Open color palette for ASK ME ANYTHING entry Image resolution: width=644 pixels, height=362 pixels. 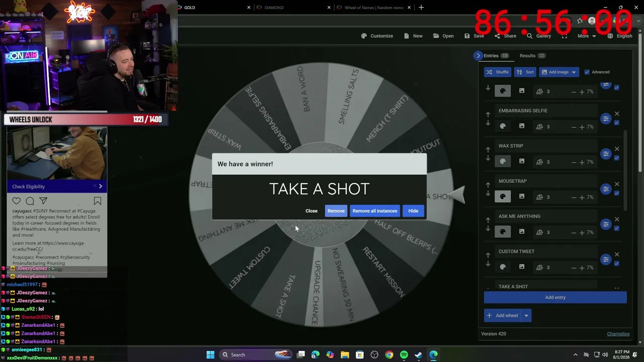pos(503,232)
